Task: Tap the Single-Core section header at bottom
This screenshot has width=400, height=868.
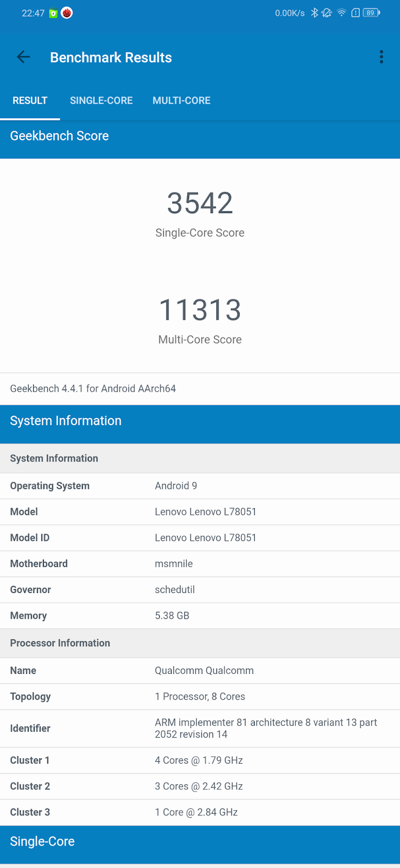Action: click(200, 845)
